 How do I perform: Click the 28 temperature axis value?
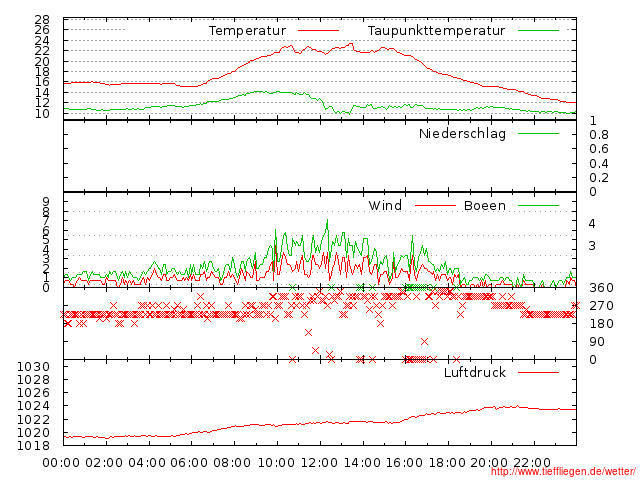click(42, 19)
